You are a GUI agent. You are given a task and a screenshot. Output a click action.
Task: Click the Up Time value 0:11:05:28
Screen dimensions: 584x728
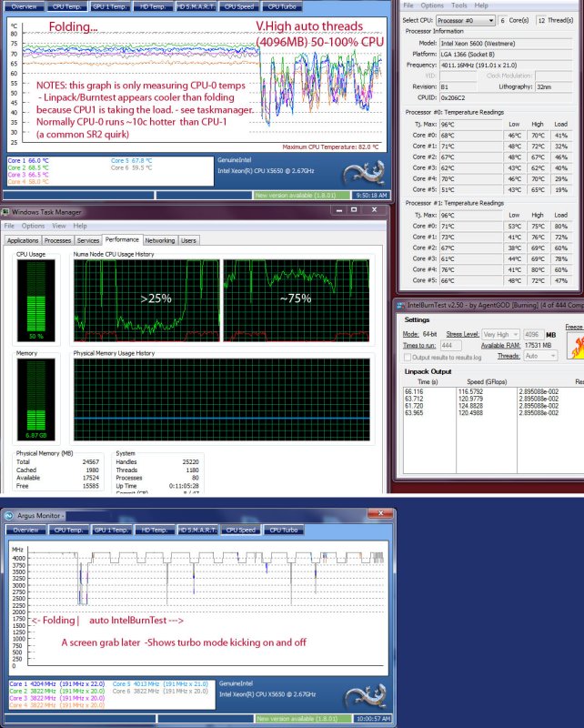click(184, 486)
